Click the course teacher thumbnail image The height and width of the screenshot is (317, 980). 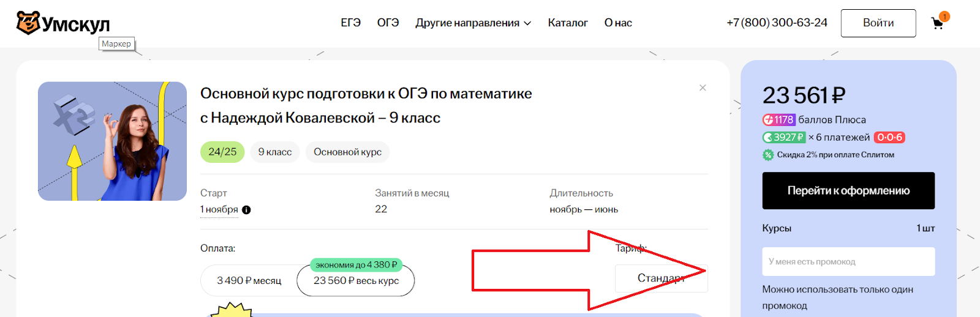(x=112, y=141)
